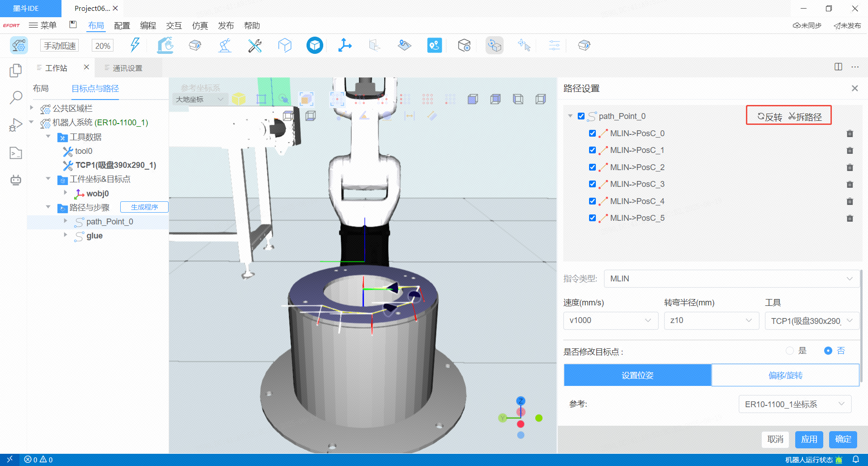Click the 应用 button
Image resolution: width=868 pixels, height=466 pixels.
(x=809, y=439)
